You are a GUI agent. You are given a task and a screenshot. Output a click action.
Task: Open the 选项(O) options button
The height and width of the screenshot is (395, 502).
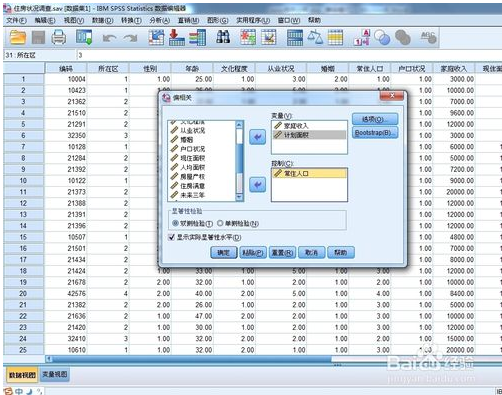(375, 119)
